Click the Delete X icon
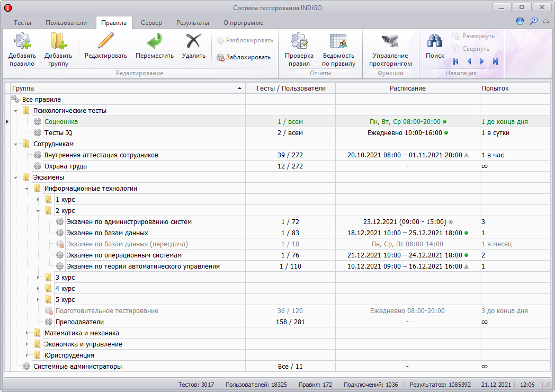This screenshot has height=392, width=555. pos(194,41)
